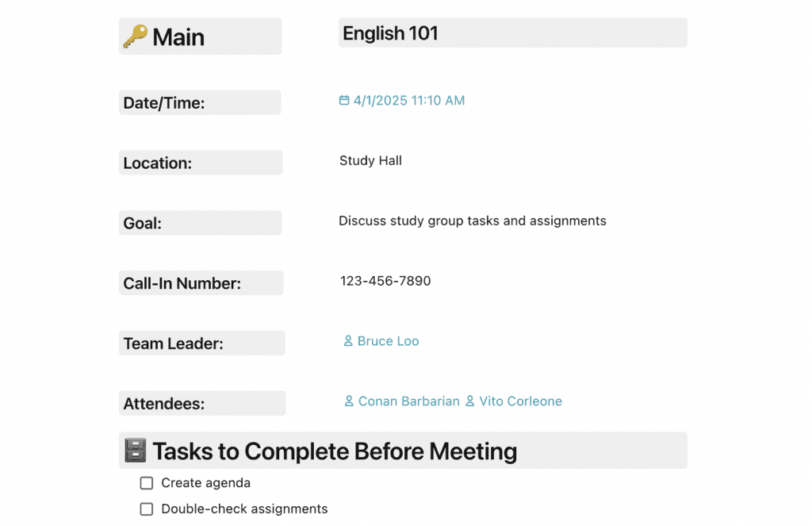Click the person icon before Vito Corleone
812x526 pixels.
pos(470,401)
